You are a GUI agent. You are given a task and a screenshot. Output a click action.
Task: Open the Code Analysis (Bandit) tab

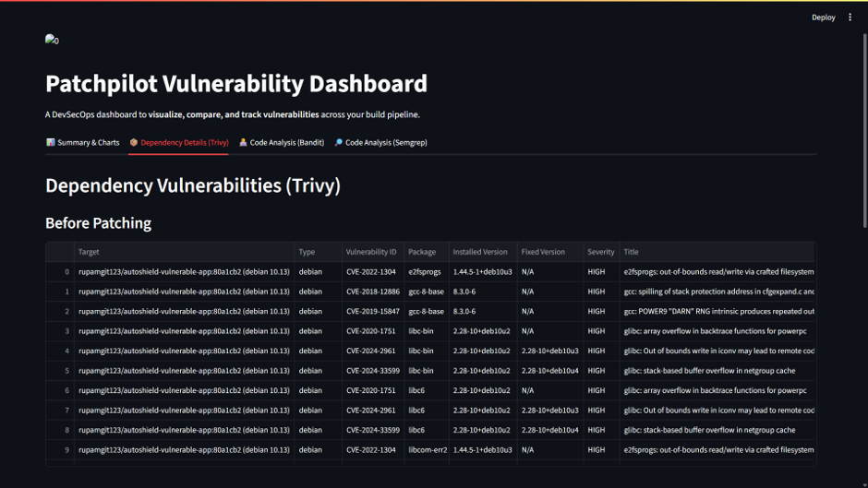pyautogui.click(x=282, y=142)
